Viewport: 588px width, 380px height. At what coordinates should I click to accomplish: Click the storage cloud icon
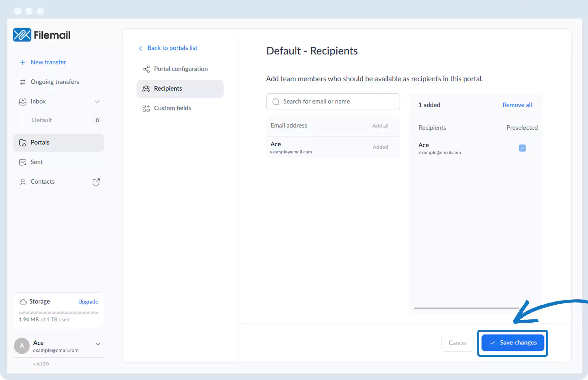(x=23, y=302)
